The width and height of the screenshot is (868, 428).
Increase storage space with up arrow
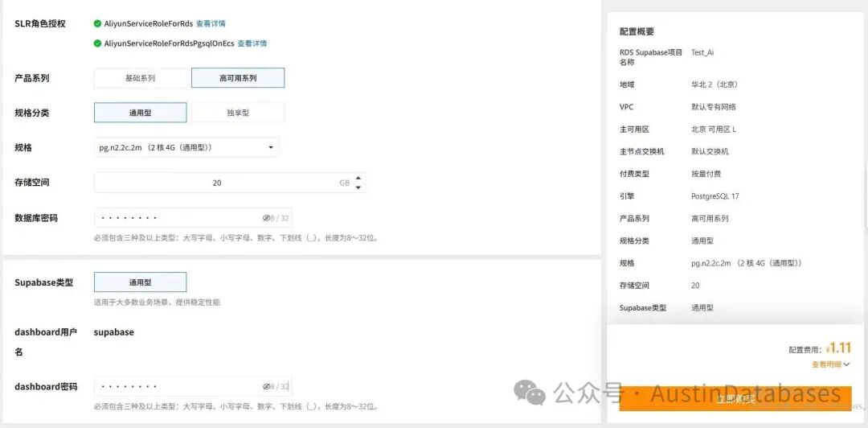pos(358,178)
